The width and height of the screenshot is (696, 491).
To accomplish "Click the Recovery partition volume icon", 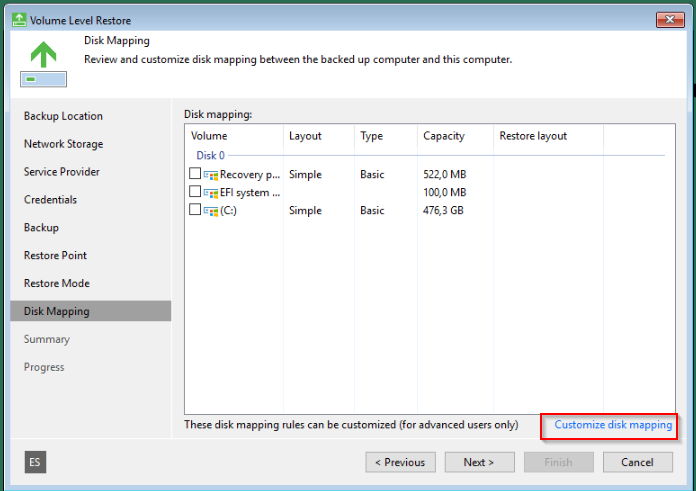I will [211, 175].
